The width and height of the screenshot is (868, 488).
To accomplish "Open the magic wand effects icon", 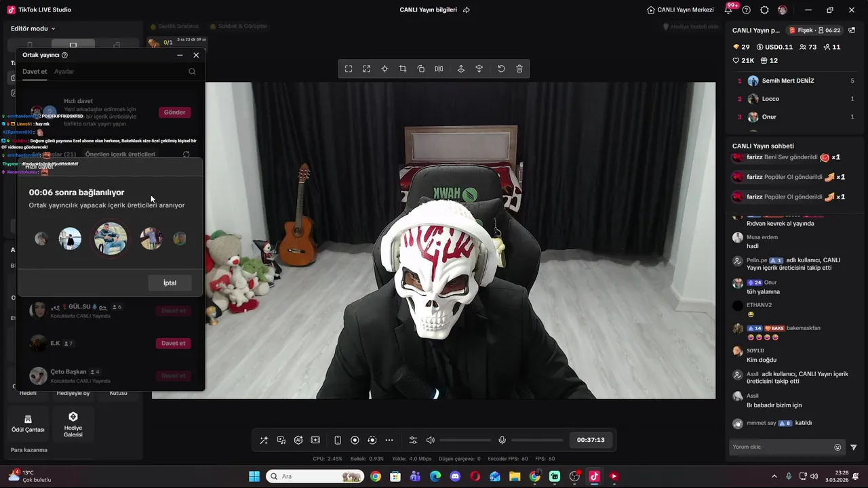I will (x=264, y=440).
